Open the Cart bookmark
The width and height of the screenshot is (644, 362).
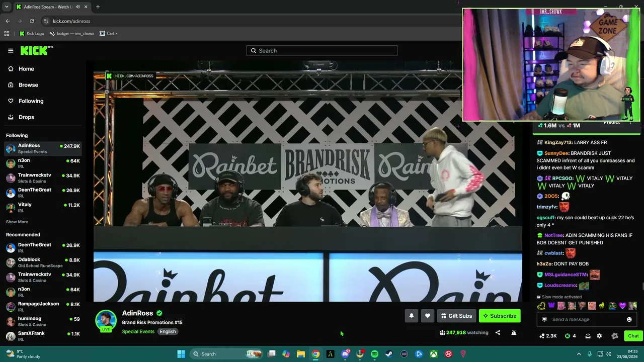(x=108, y=34)
